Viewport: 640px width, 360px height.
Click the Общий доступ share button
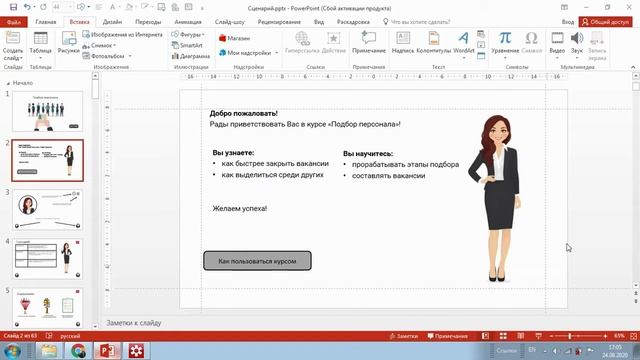point(605,22)
